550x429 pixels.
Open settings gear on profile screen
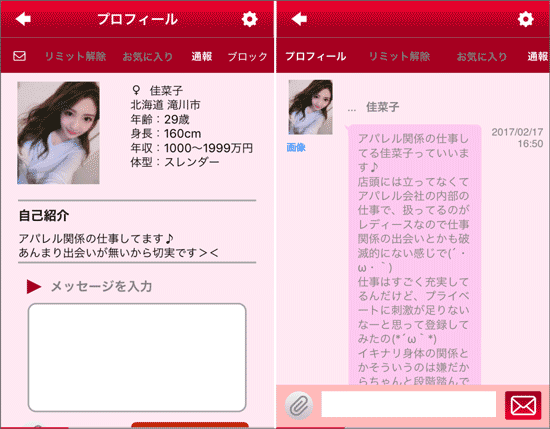tap(250, 19)
